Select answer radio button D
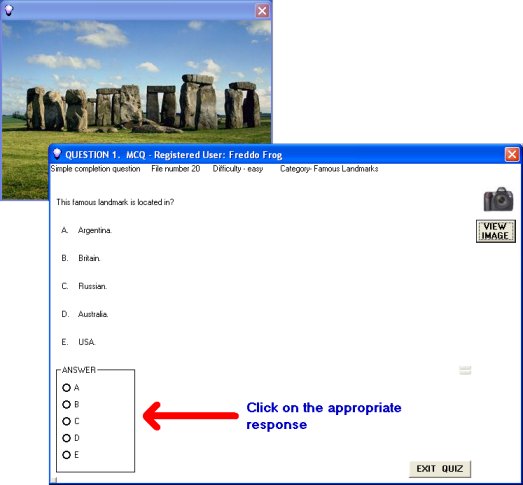 click(x=66, y=438)
